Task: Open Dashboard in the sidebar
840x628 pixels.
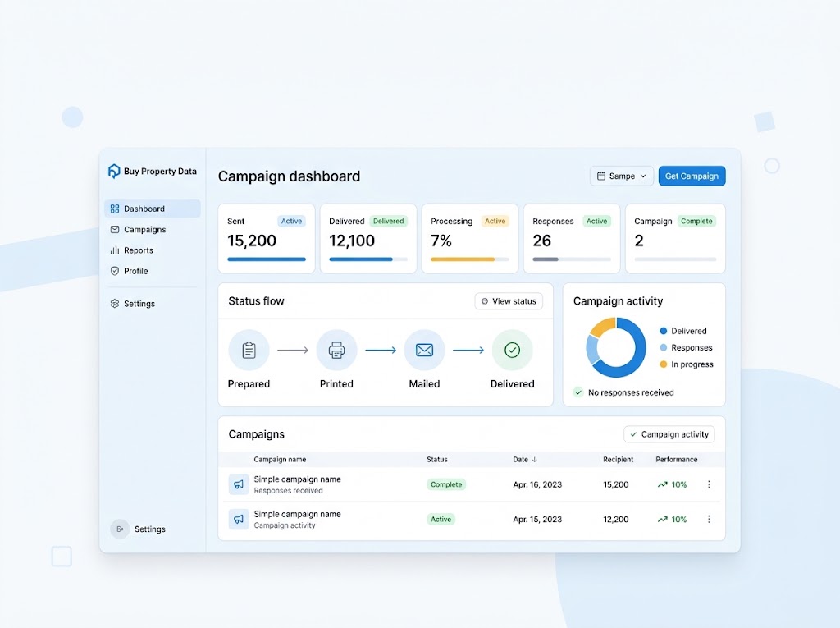Action: [x=152, y=209]
